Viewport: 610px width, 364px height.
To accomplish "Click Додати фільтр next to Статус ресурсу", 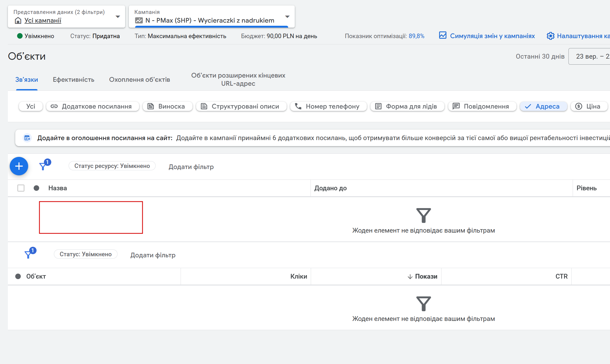I will (191, 167).
